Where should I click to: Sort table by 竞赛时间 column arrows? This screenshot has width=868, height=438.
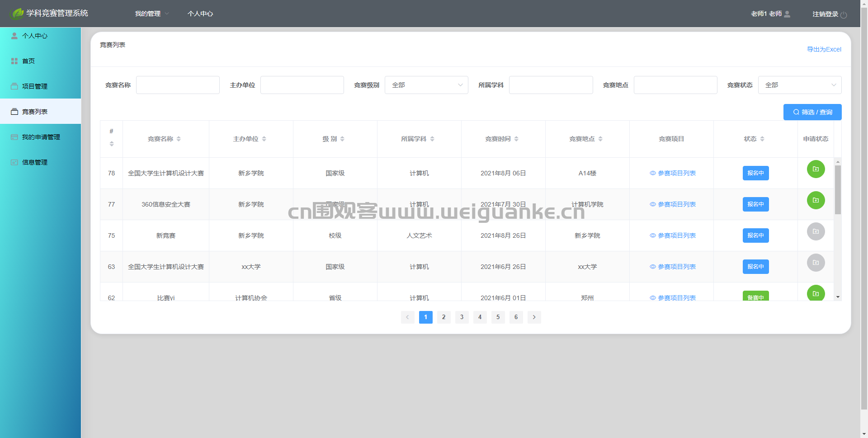tap(516, 139)
